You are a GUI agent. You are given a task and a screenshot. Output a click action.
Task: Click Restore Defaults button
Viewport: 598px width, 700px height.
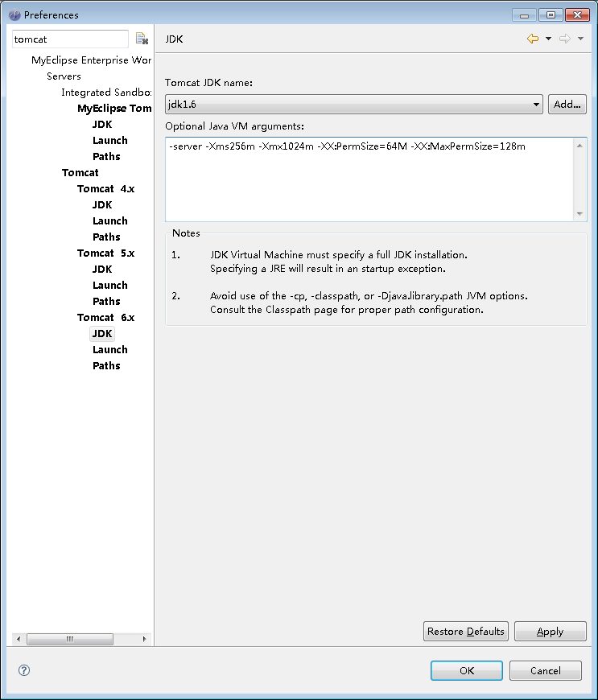(466, 632)
